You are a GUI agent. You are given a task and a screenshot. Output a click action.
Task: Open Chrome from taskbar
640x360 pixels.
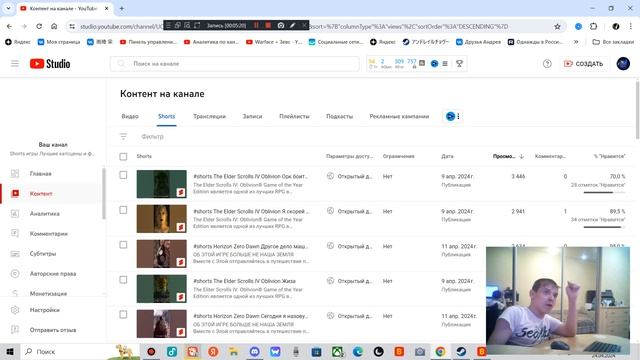click(440, 351)
